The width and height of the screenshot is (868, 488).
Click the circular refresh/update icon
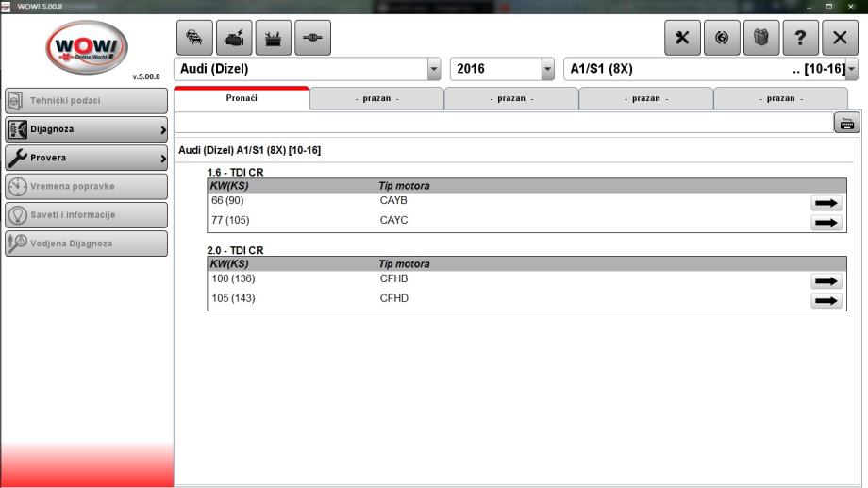722,38
